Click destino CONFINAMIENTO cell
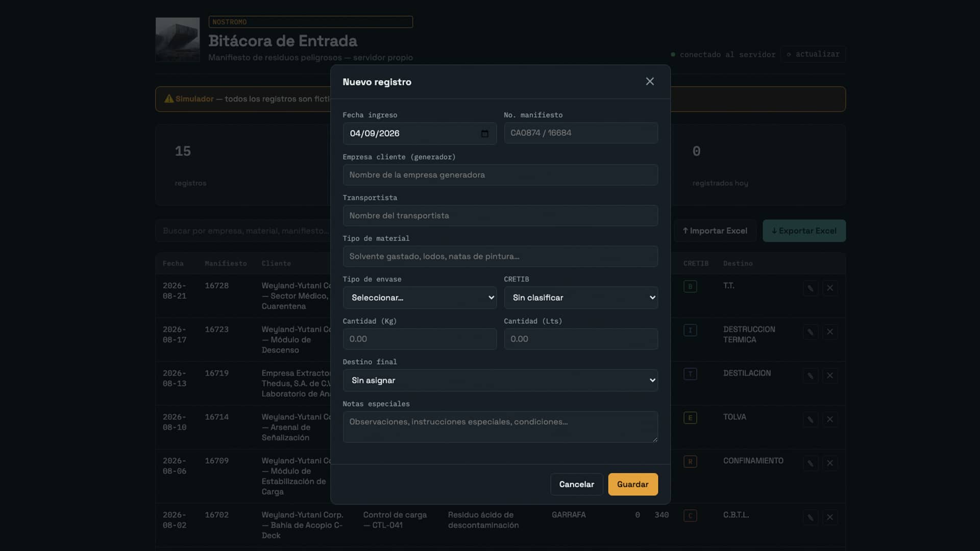Image resolution: width=980 pixels, height=551 pixels. 753,461
